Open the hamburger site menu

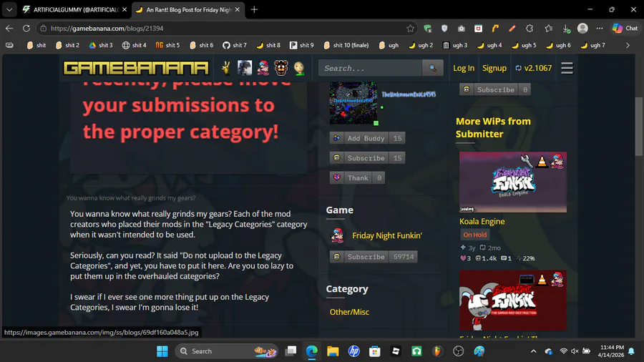pyautogui.click(x=567, y=68)
